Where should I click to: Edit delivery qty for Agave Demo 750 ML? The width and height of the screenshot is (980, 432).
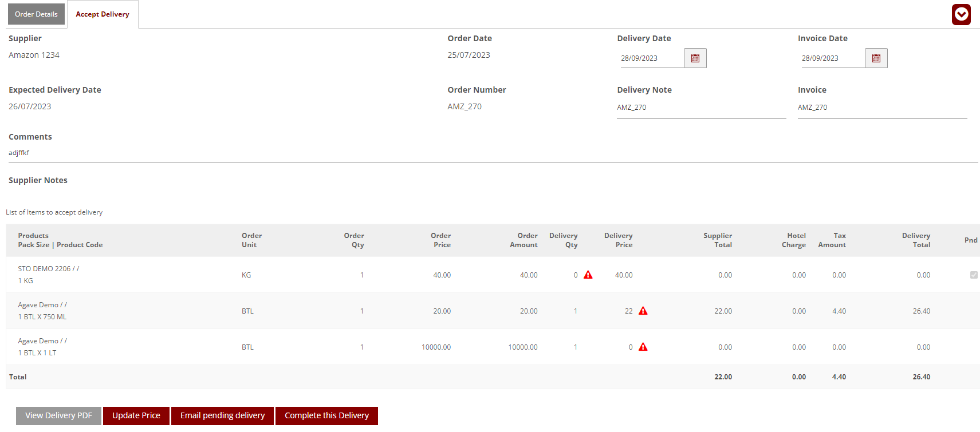click(x=575, y=311)
